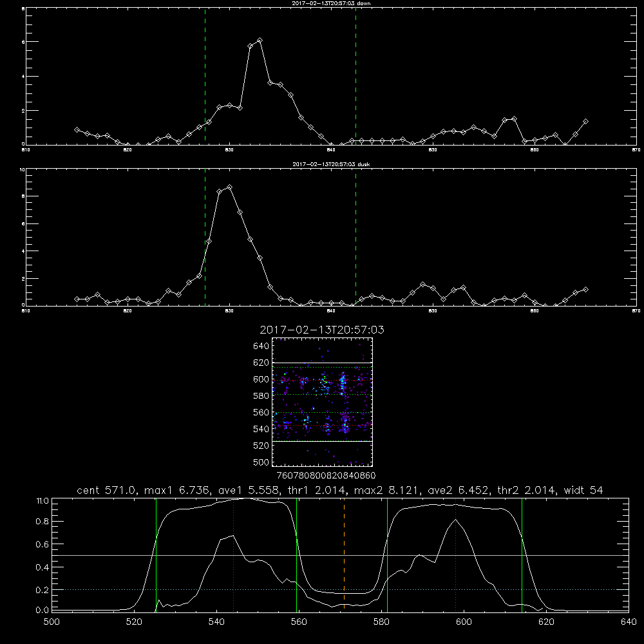Click the right green dashed line in dawn plot
644x644 pixels.
[355, 77]
